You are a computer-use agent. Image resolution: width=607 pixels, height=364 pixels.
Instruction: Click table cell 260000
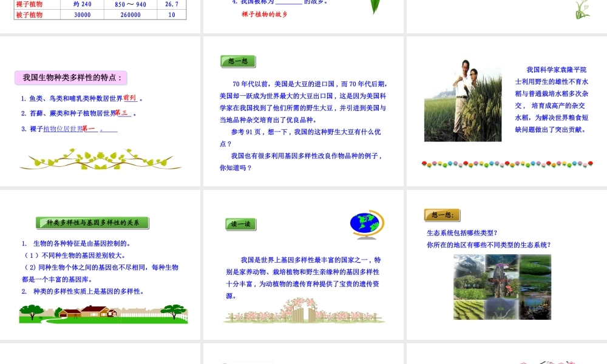(131, 15)
